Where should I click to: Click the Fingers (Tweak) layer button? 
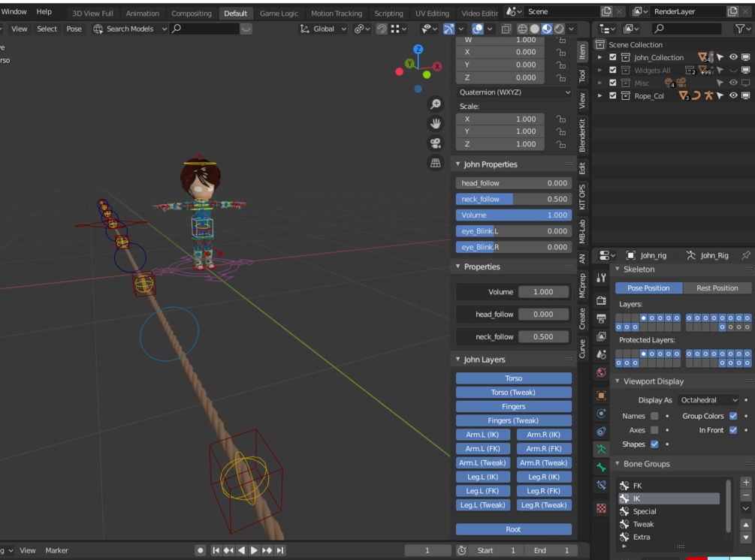(x=514, y=420)
